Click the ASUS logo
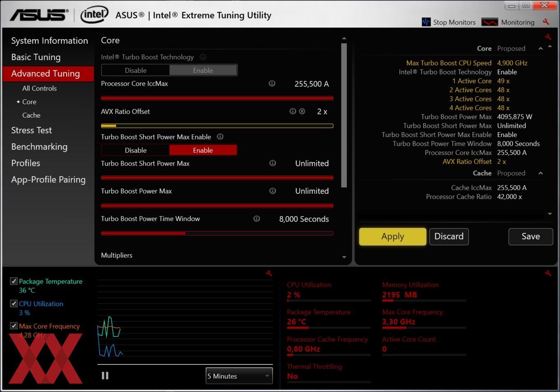 click(x=39, y=15)
